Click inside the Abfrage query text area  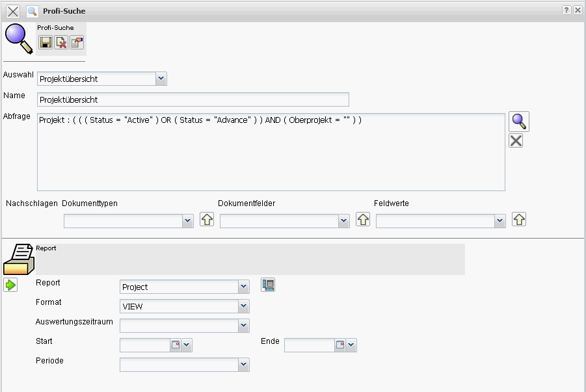click(271, 156)
